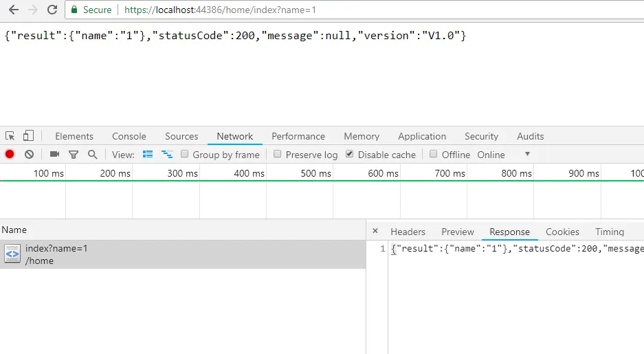Click the browser back arrow
The width and height of the screenshot is (644, 354).
pyautogui.click(x=13, y=10)
